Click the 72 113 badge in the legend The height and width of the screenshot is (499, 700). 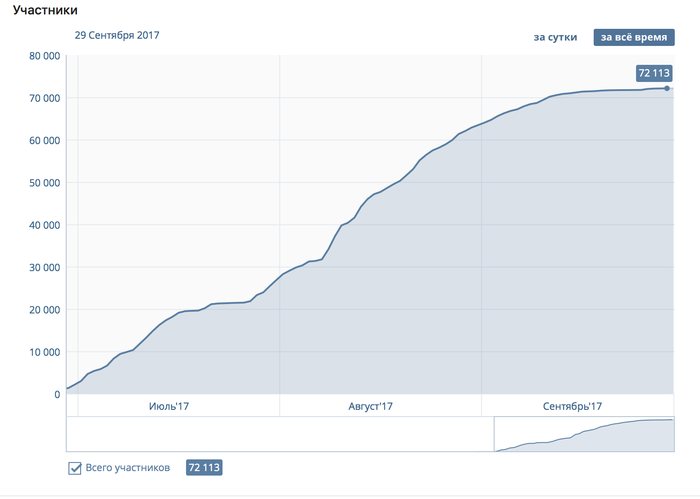tap(204, 468)
